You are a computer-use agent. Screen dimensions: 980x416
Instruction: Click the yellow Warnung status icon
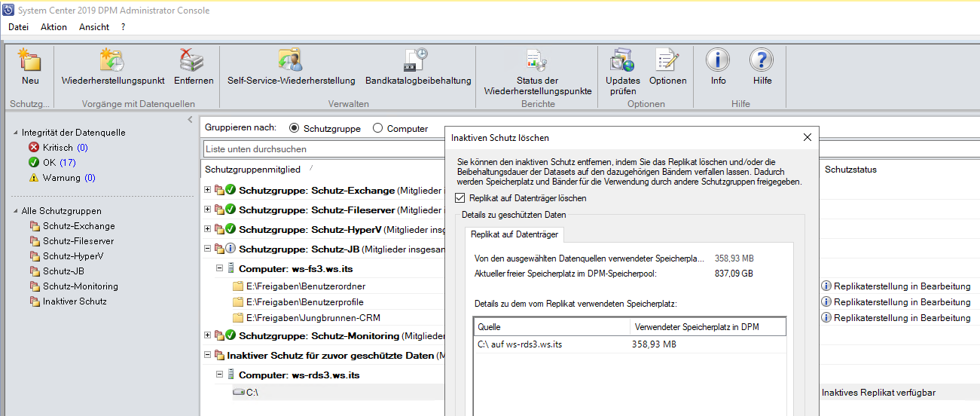point(34,178)
